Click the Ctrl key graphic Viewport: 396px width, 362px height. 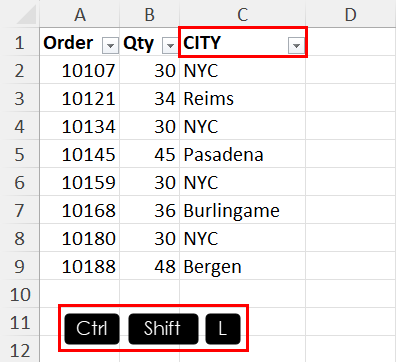(92, 329)
